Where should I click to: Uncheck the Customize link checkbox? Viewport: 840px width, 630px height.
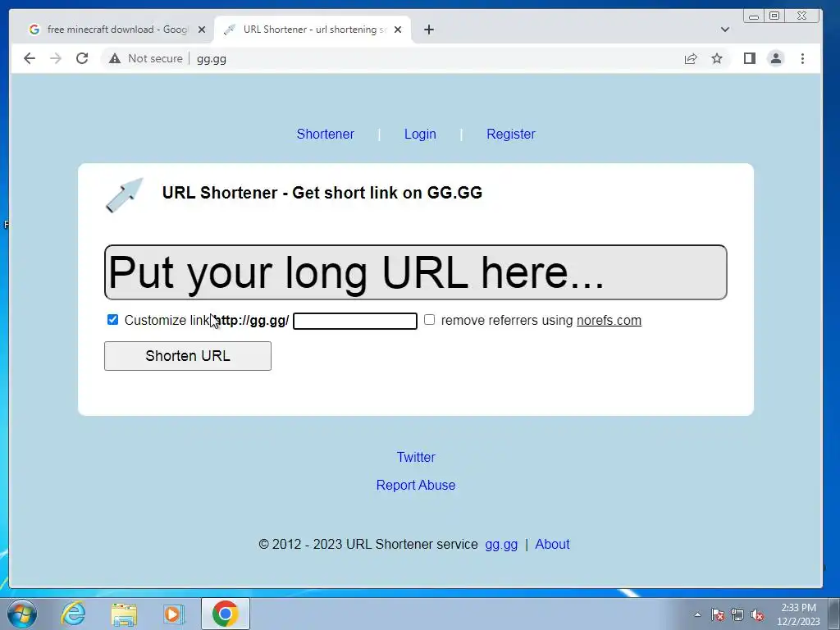coord(112,320)
